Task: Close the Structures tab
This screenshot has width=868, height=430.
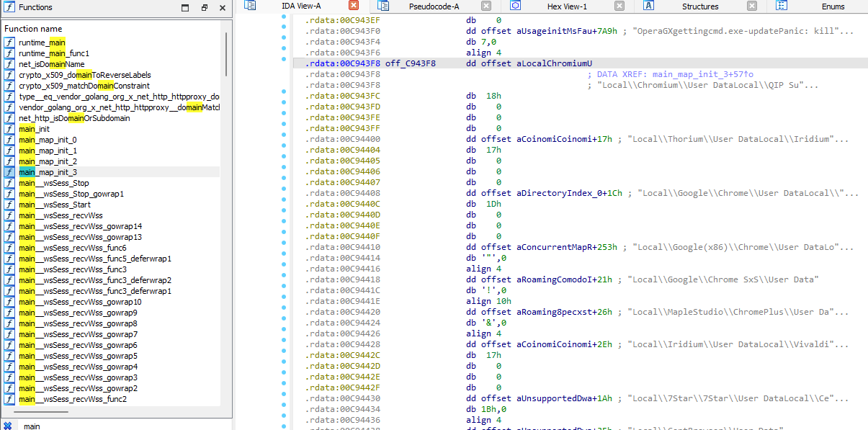Action: pos(752,6)
